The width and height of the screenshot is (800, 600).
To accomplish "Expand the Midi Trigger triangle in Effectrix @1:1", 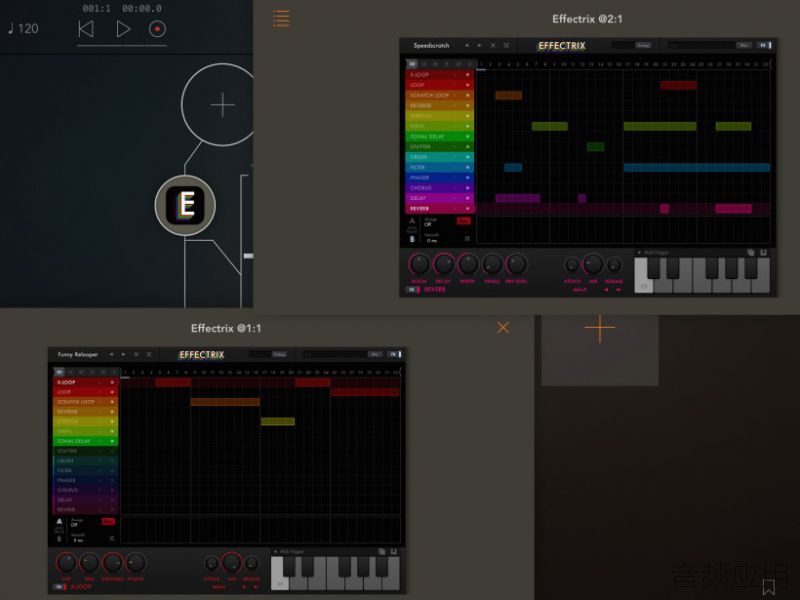I will pos(276,552).
